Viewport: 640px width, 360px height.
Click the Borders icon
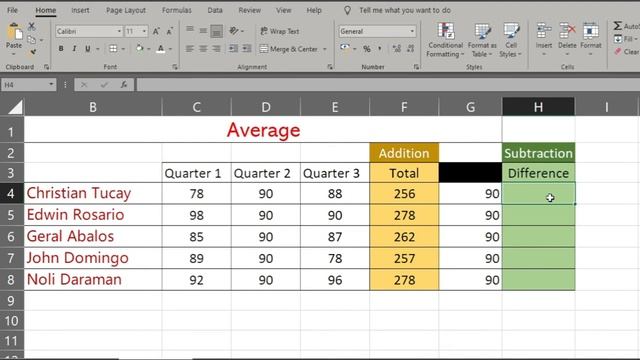(113, 49)
